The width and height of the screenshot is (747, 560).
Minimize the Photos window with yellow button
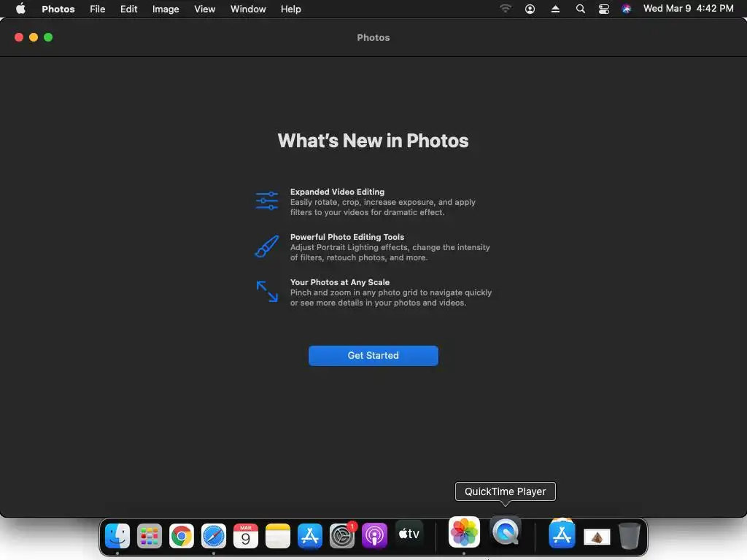click(x=34, y=37)
